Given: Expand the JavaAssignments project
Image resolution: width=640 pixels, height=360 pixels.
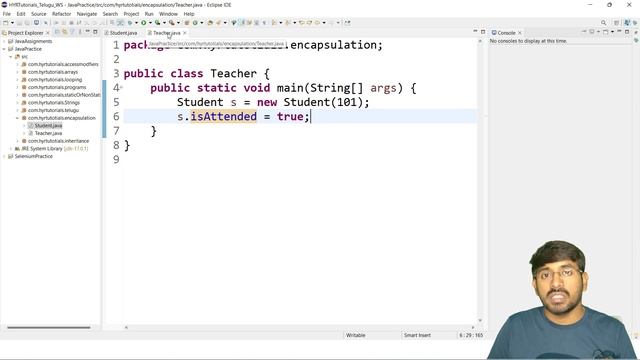Looking at the screenshot, I should tap(4, 41).
